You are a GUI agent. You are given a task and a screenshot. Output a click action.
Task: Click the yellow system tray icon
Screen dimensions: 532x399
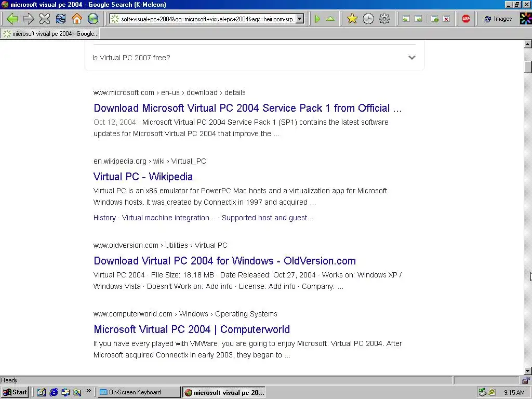point(491,392)
